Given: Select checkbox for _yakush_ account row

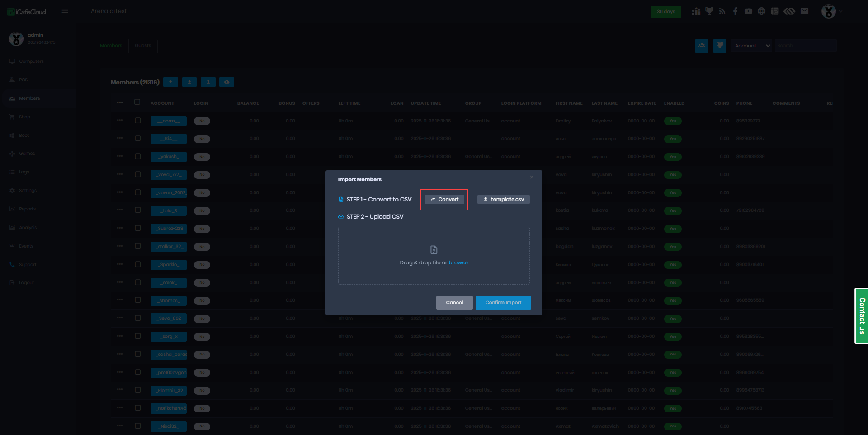Looking at the screenshot, I should click(x=137, y=156).
